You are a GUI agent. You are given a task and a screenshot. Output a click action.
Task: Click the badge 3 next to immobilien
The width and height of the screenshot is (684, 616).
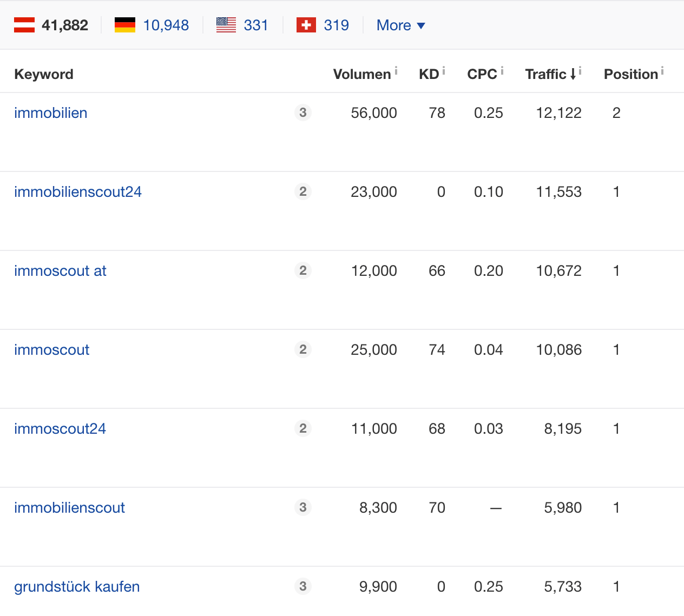tap(303, 112)
